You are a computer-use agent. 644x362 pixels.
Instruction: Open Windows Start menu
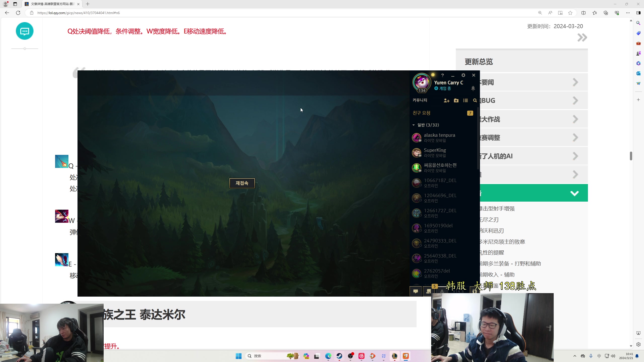[x=238, y=356]
